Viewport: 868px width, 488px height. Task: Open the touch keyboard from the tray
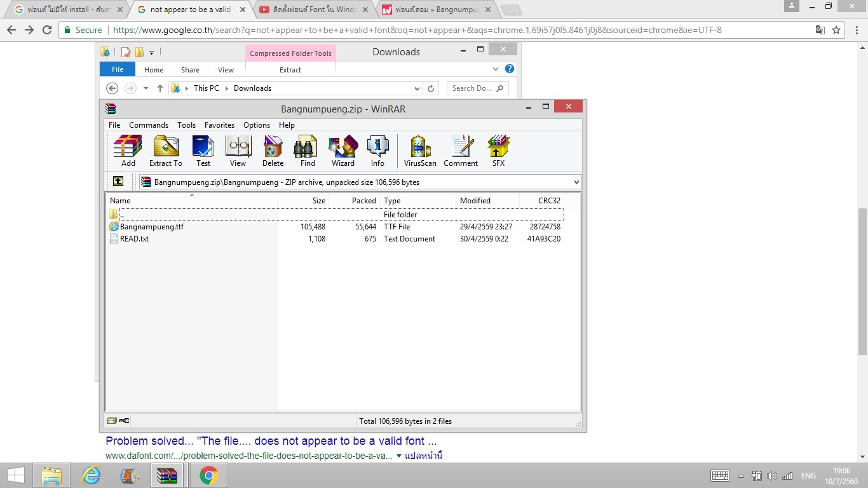coord(720,476)
